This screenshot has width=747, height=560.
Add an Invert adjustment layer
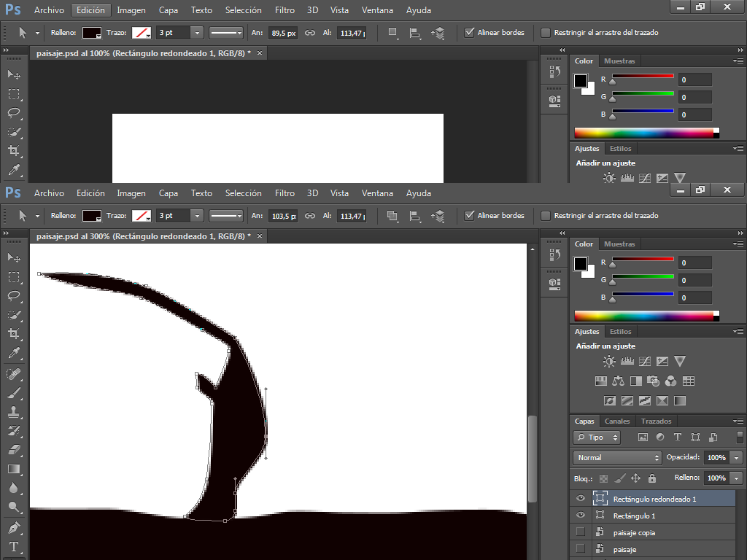(x=610, y=400)
